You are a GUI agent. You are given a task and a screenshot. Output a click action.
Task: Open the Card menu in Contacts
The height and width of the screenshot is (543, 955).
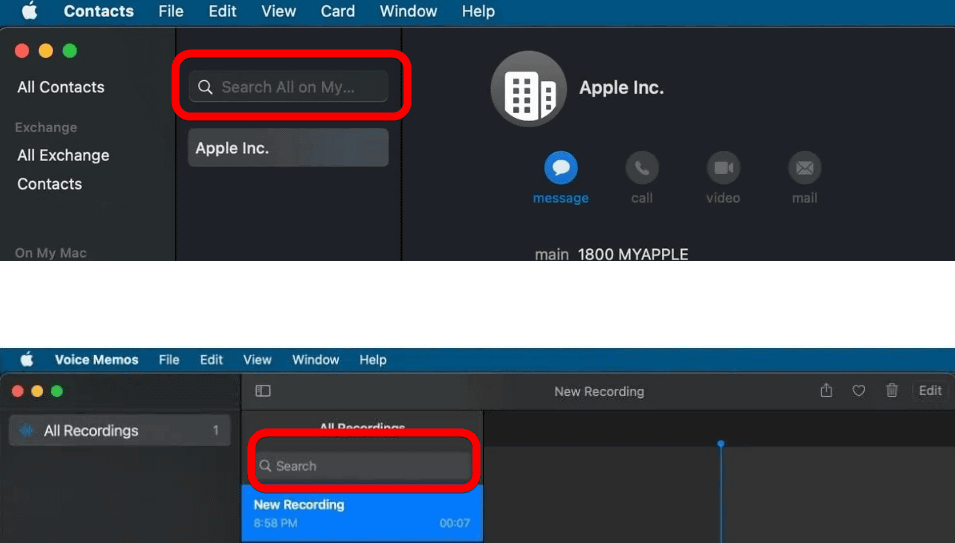click(x=337, y=11)
